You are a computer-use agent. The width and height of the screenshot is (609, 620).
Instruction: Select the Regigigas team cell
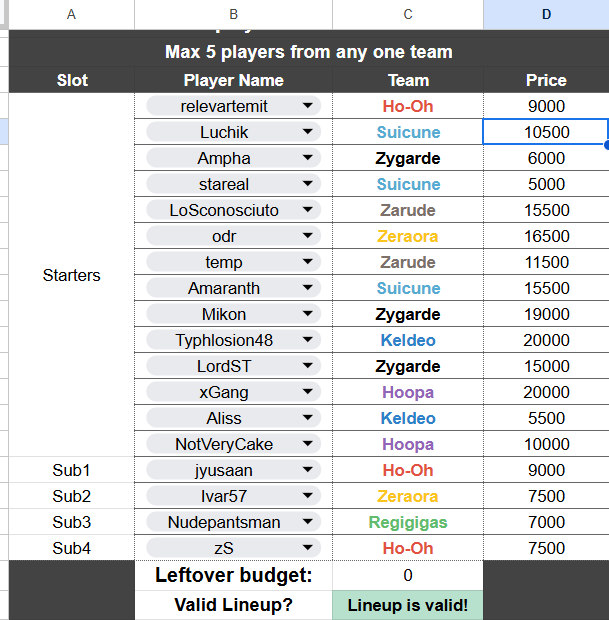[408, 522]
